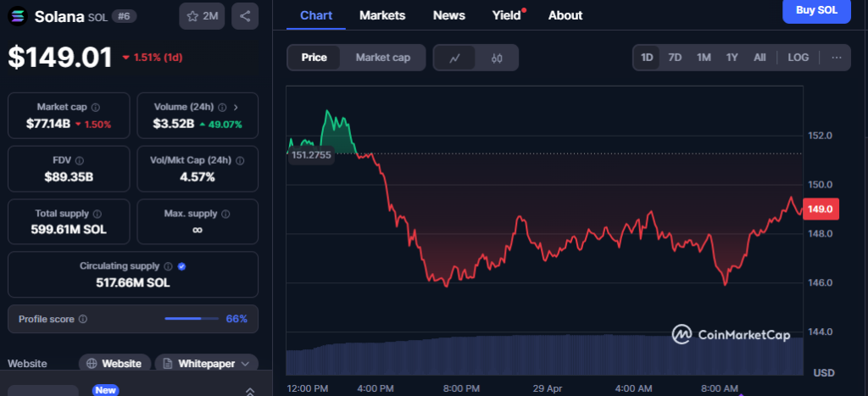
Task: Open the share icon button
Action: coord(245,16)
